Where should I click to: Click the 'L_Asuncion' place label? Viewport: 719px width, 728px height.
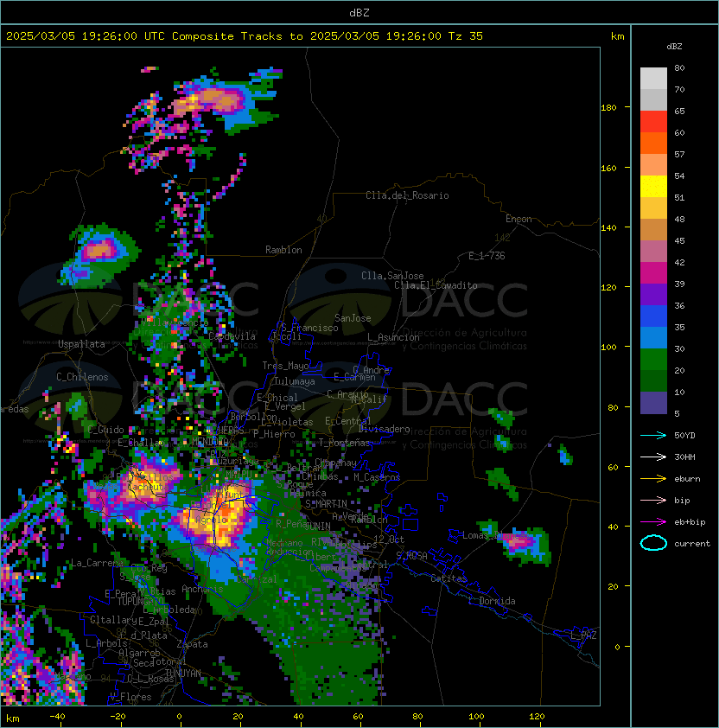point(393,337)
